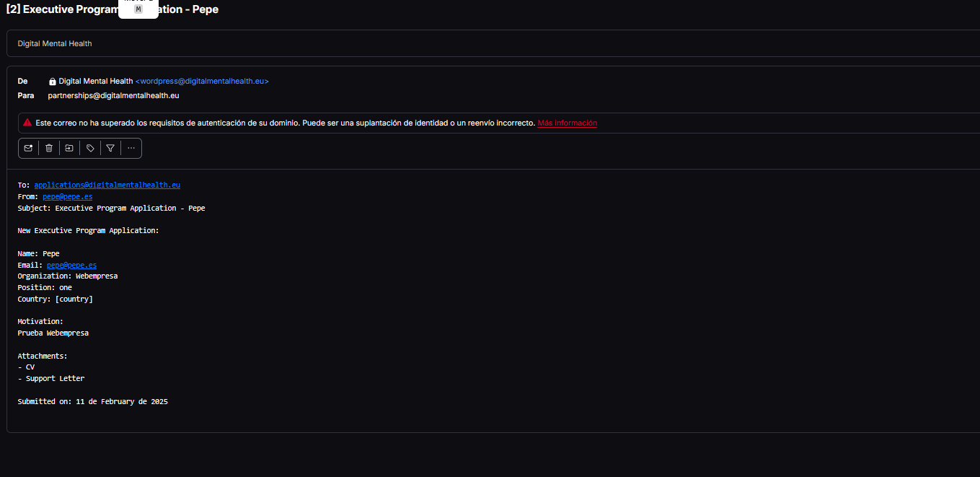Open pepe@pepe.es link in Email line
980x477 pixels.
[x=71, y=265]
